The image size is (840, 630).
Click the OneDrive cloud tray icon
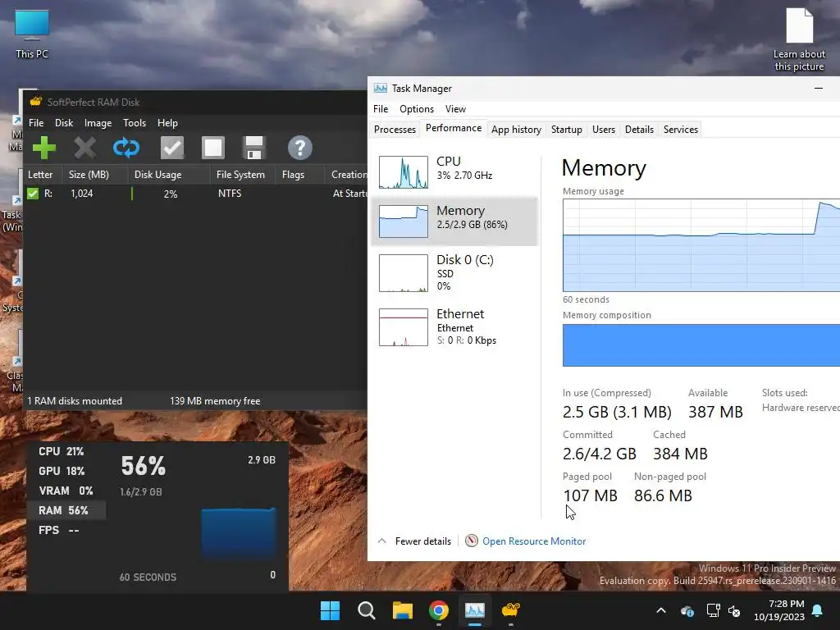[x=687, y=610]
